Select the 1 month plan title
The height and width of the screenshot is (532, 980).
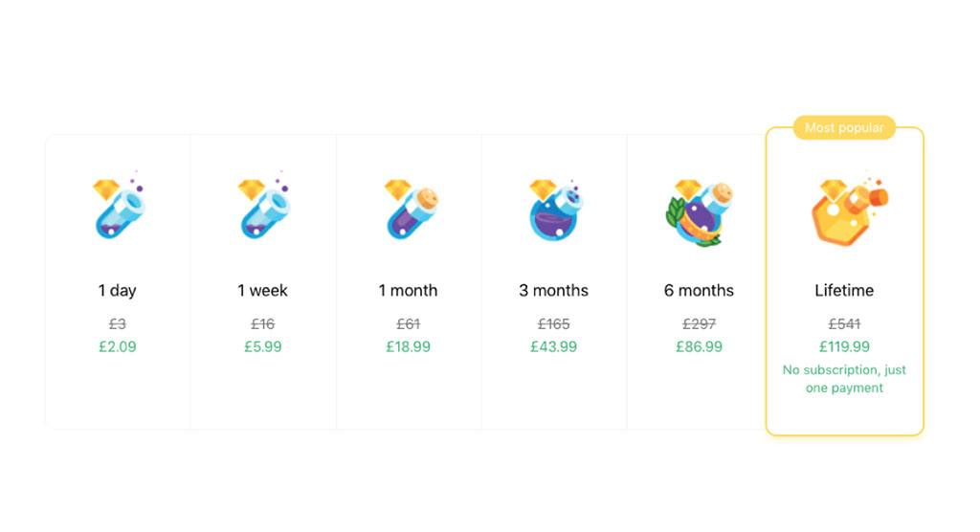click(408, 291)
